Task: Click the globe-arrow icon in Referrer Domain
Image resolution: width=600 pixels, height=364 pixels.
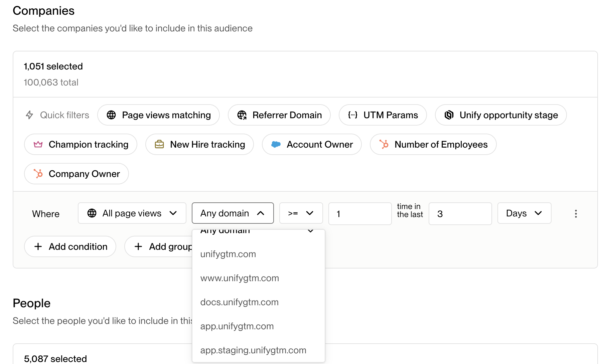Action: pos(242,115)
